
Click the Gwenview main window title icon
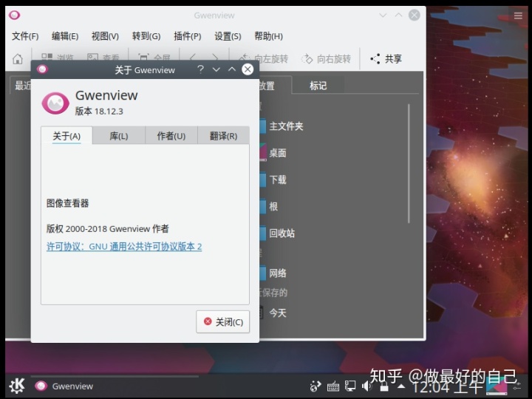14,15
